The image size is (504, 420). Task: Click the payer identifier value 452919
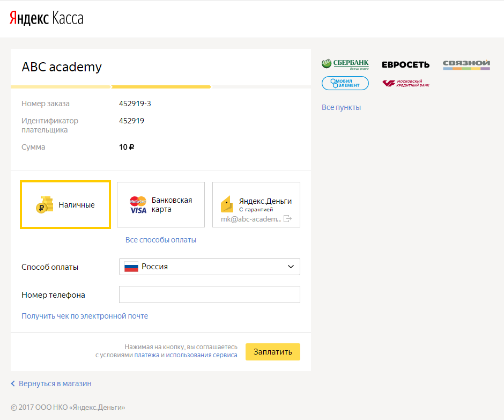pyautogui.click(x=131, y=121)
